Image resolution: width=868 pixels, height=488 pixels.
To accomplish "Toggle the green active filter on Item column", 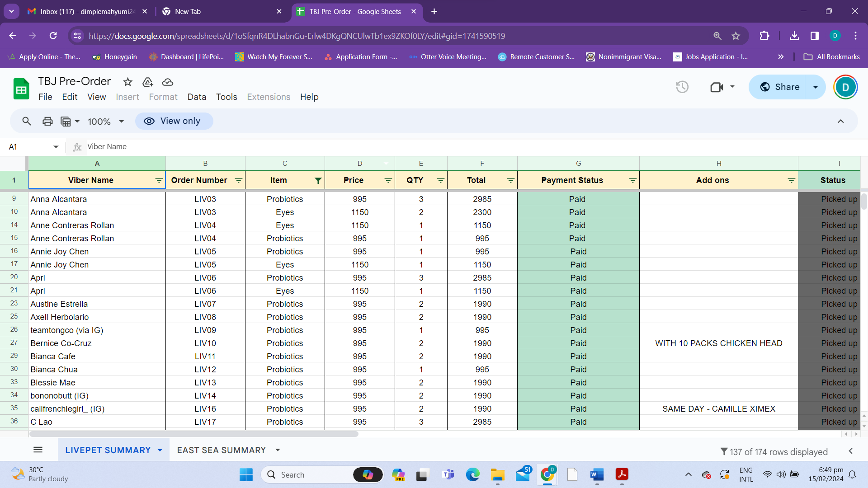I will coord(318,181).
